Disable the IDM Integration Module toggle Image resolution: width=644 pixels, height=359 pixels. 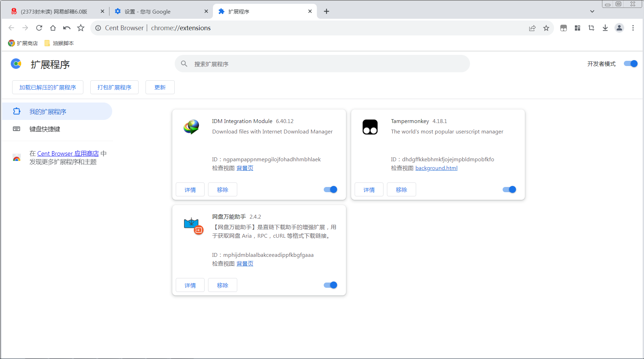[330, 189]
